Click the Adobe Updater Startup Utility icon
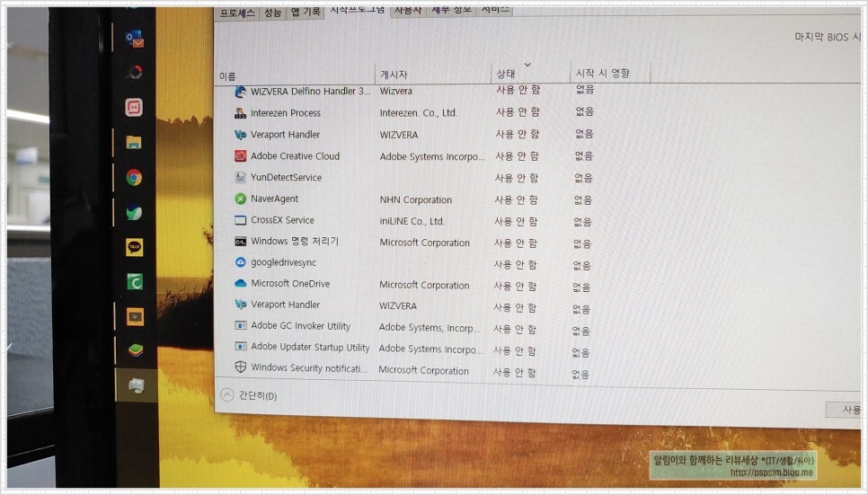This screenshot has height=495, width=868. [x=241, y=347]
